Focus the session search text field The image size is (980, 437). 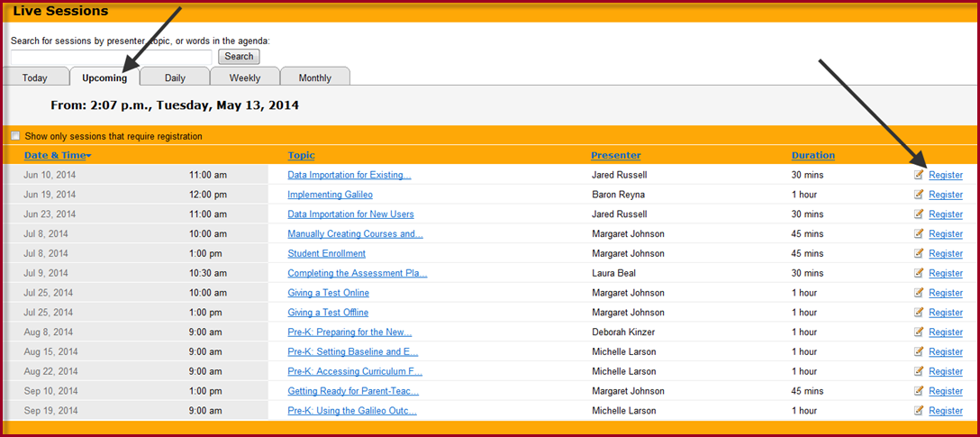[x=112, y=57]
